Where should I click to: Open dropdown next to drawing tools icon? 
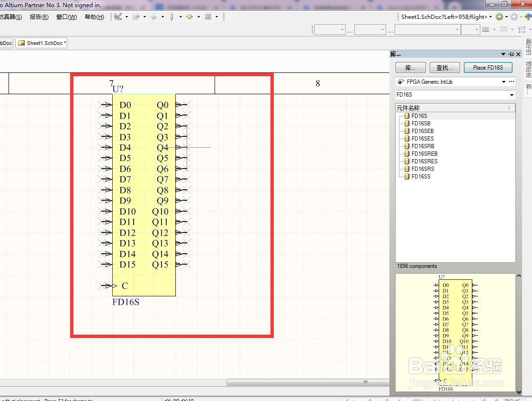pos(126,17)
